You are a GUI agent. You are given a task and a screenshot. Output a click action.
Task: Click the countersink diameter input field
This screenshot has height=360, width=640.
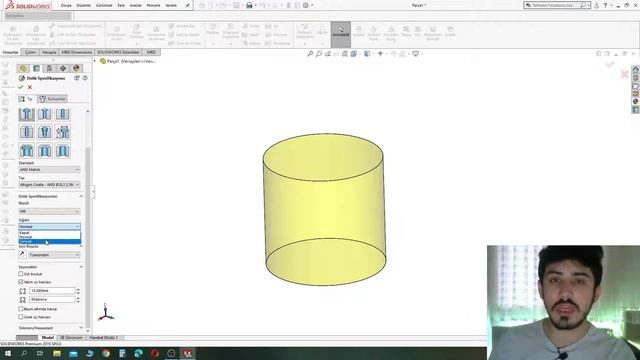pyautogui.click(x=52, y=291)
